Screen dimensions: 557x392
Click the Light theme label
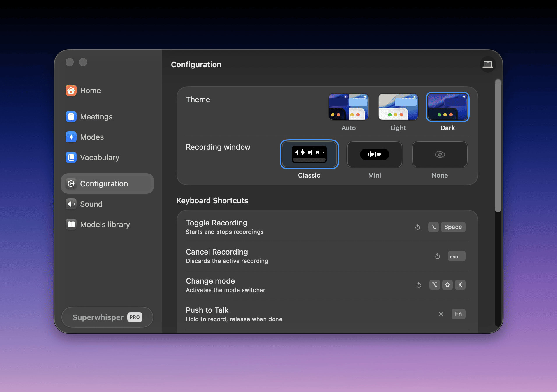[x=398, y=128]
